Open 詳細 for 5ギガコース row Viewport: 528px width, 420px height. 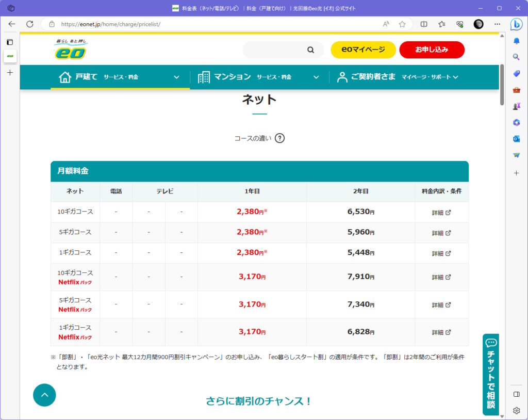coord(441,233)
